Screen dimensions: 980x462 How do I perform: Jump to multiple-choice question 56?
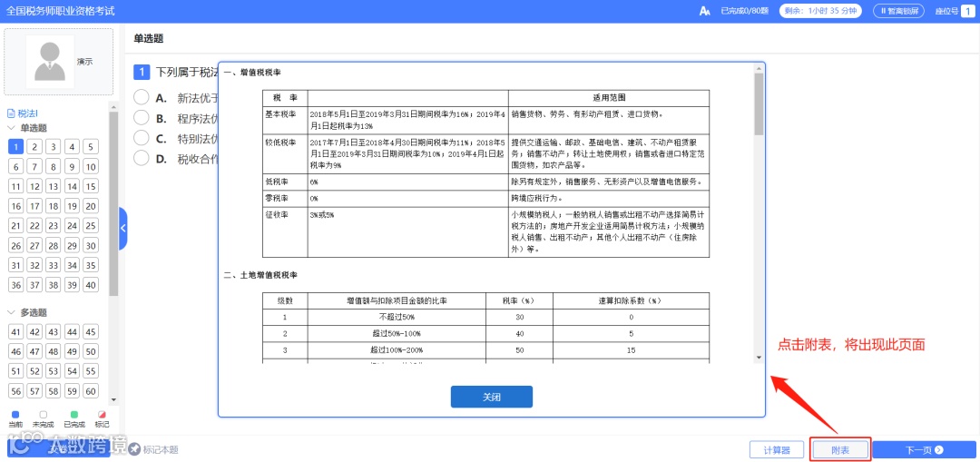[x=16, y=391]
